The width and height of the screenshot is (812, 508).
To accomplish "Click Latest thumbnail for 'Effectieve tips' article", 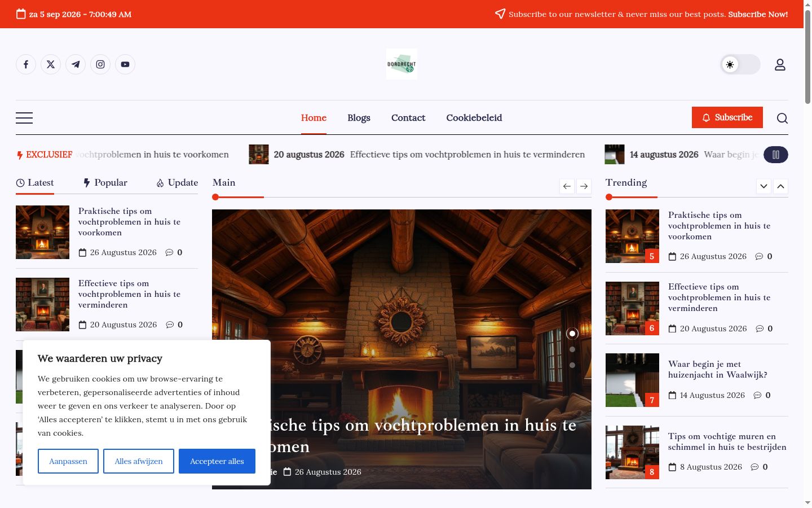I will pos(42,304).
